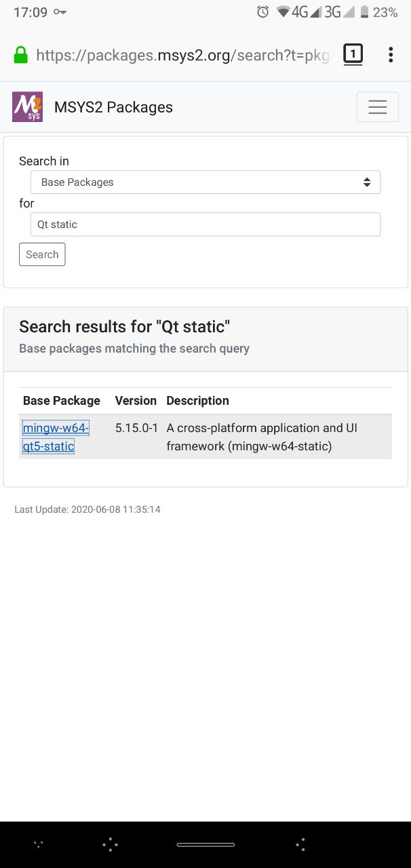Tap the Android home pill
The width and height of the screenshot is (411, 868).
tap(206, 845)
